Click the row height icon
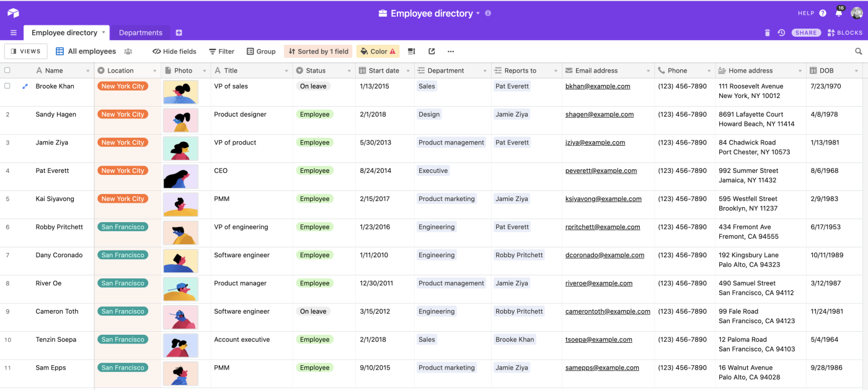868x390 pixels. [x=411, y=51]
